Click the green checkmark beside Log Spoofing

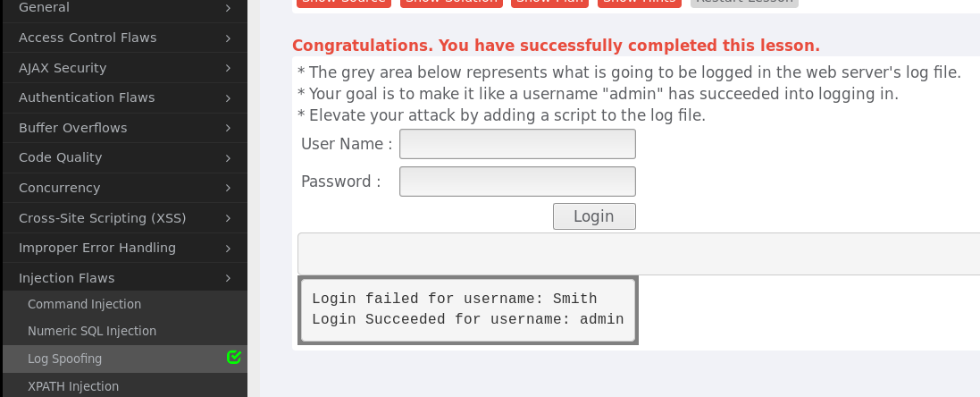click(234, 358)
